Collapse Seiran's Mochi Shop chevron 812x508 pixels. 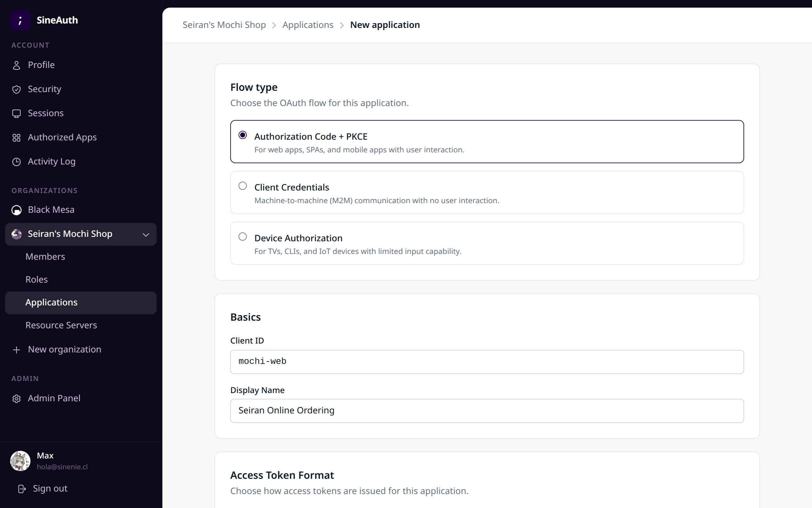pos(146,235)
